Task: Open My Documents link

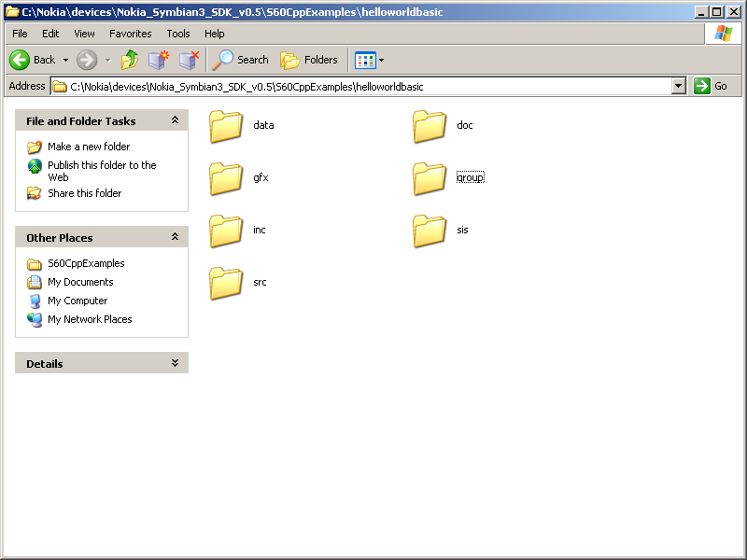Action: [80, 282]
